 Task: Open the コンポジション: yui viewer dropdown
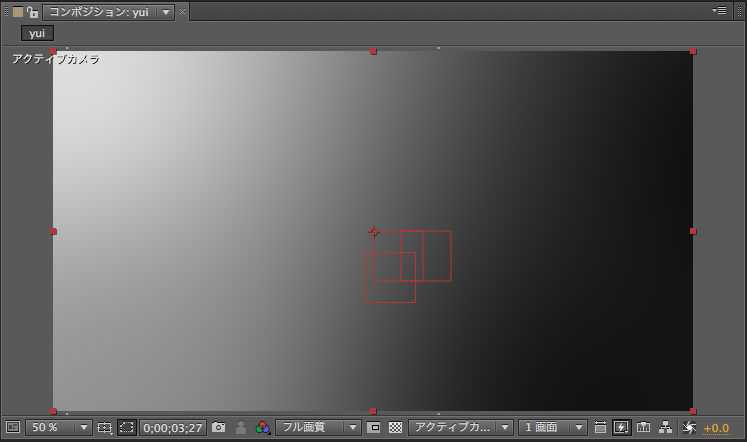109,12
